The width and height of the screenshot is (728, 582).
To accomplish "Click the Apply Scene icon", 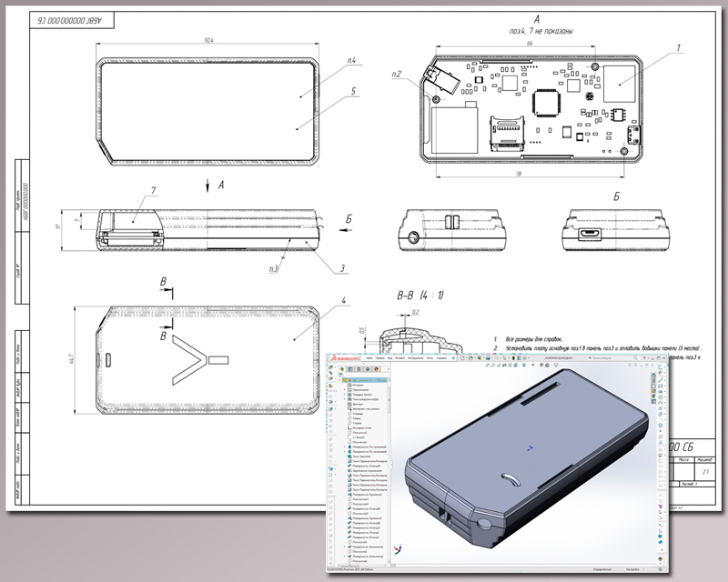I will tap(548, 365).
